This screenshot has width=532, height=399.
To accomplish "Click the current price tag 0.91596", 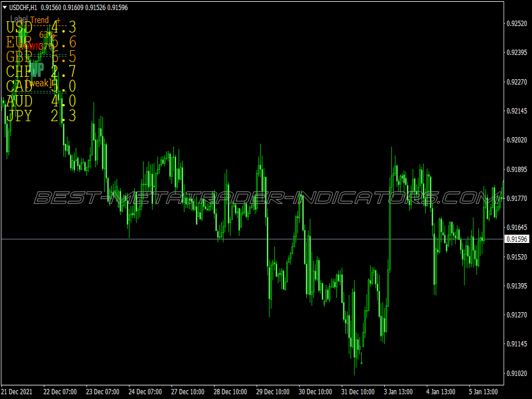I will point(517,239).
